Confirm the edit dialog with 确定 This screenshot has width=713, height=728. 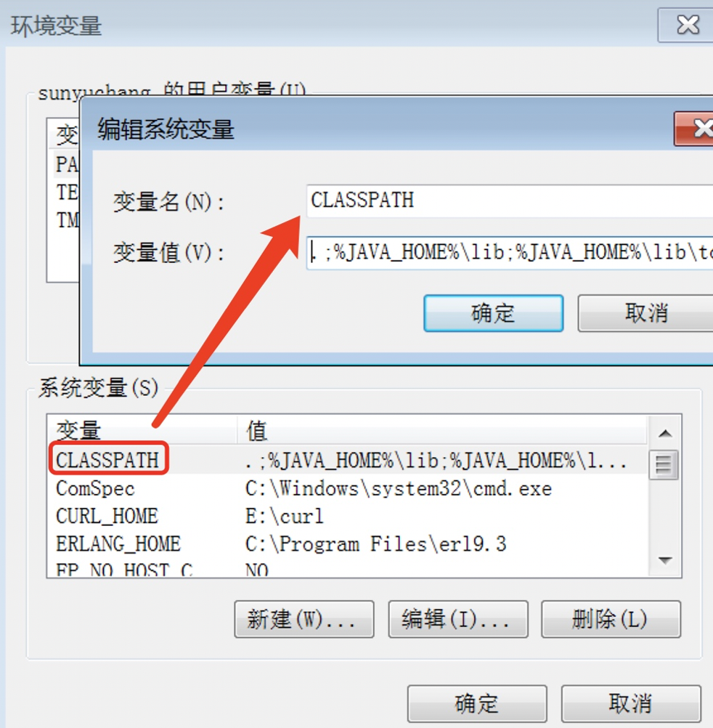pos(494,313)
